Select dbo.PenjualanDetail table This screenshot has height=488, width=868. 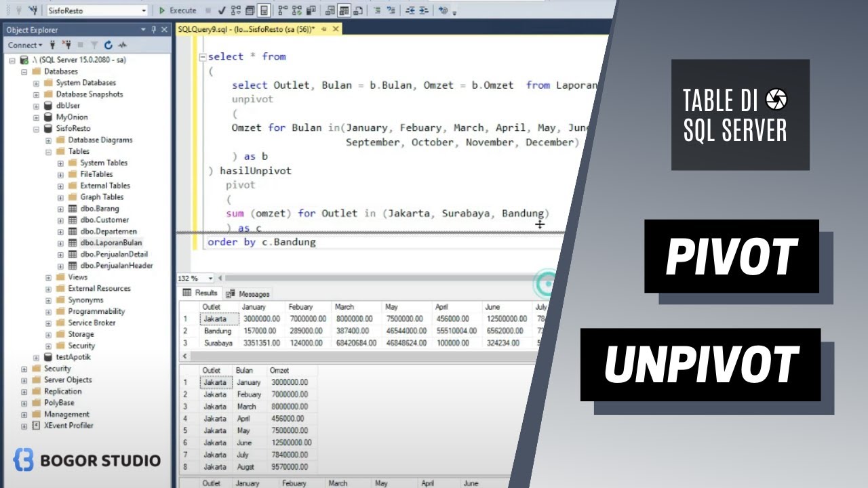pyautogui.click(x=114, y=254)
